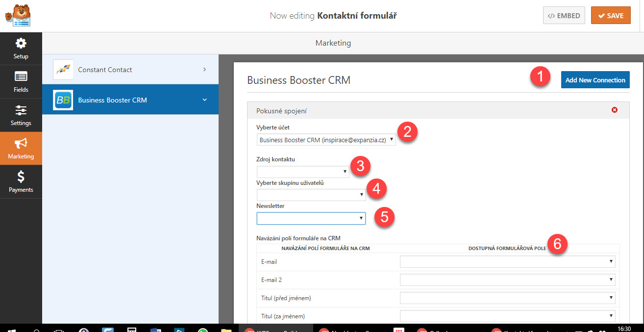Delete the Pokusné spojení connection via red X

tap(615, 110)
